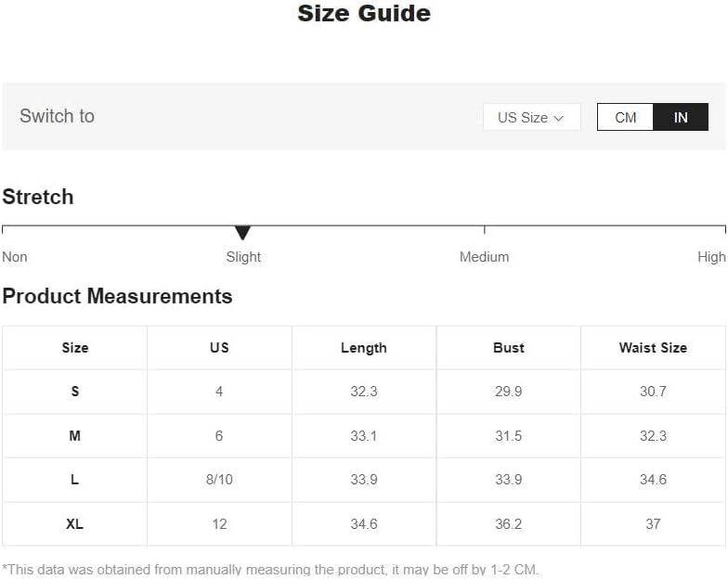Select the IN unit toggle
Screen dimensions: 728x579
[681, 117]
